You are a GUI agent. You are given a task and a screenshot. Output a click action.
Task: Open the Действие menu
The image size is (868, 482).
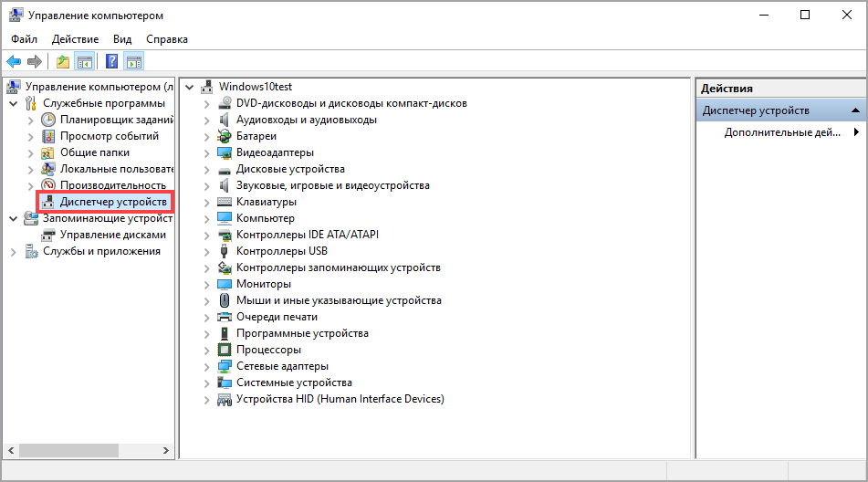[75, 39]
